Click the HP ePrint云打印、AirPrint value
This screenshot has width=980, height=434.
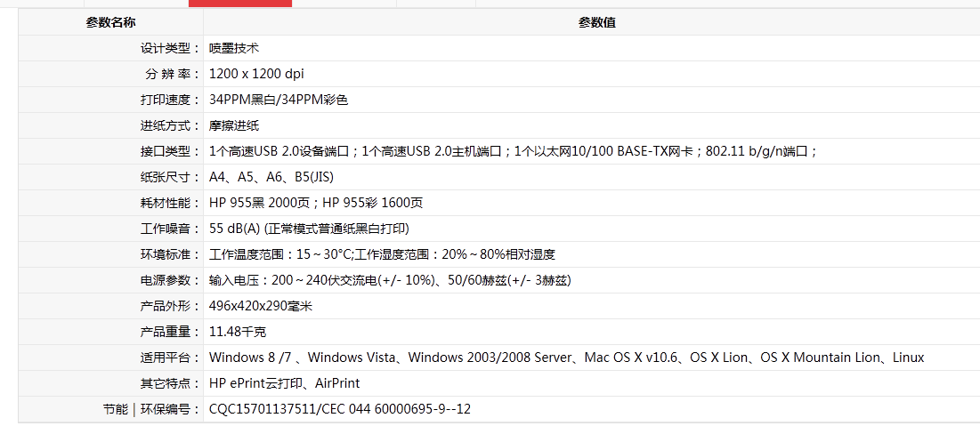pos(284,383)
